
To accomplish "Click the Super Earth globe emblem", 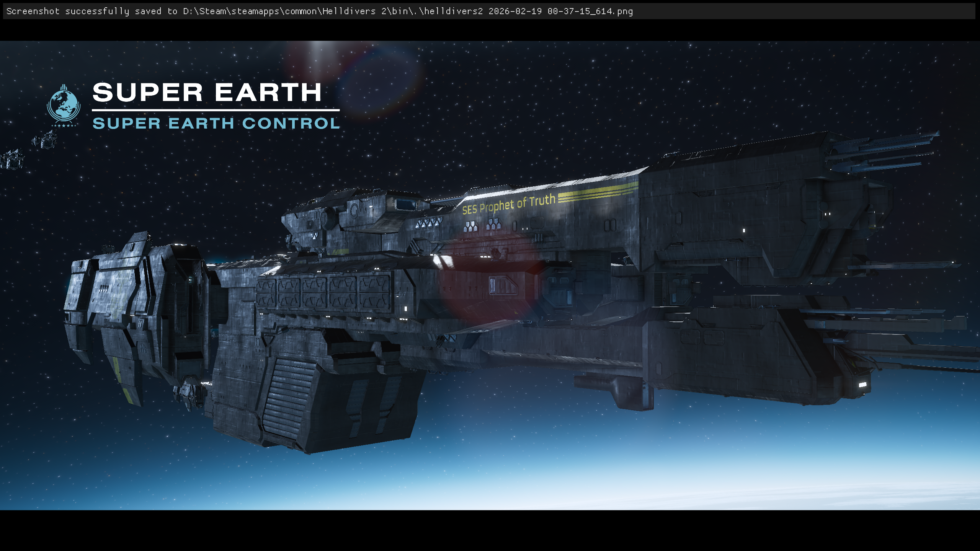I will click(x=64, y=103).
